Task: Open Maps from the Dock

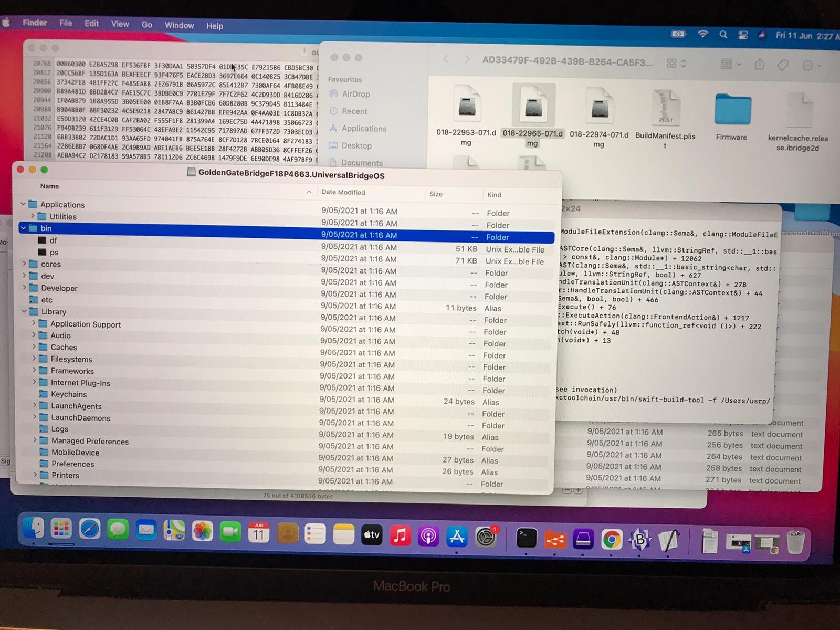Action: pyautogui.click(x=174, y=531)
